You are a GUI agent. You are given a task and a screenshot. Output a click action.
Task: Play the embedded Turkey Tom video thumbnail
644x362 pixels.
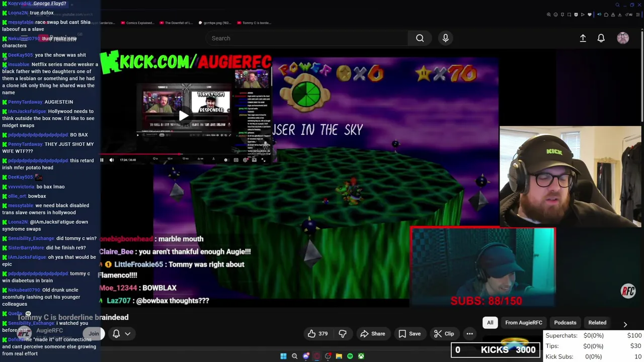[x=184, y=115]
